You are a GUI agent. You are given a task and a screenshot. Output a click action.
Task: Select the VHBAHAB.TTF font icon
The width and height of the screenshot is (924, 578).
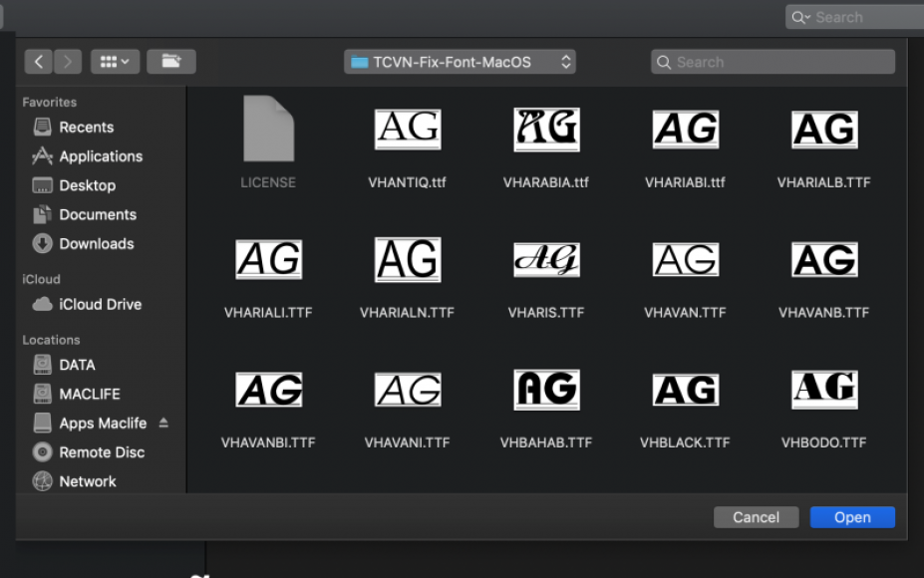pos(546,390)
